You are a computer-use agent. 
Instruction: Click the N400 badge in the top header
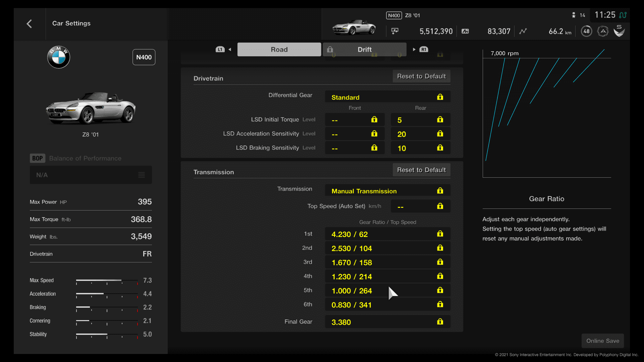394,15
